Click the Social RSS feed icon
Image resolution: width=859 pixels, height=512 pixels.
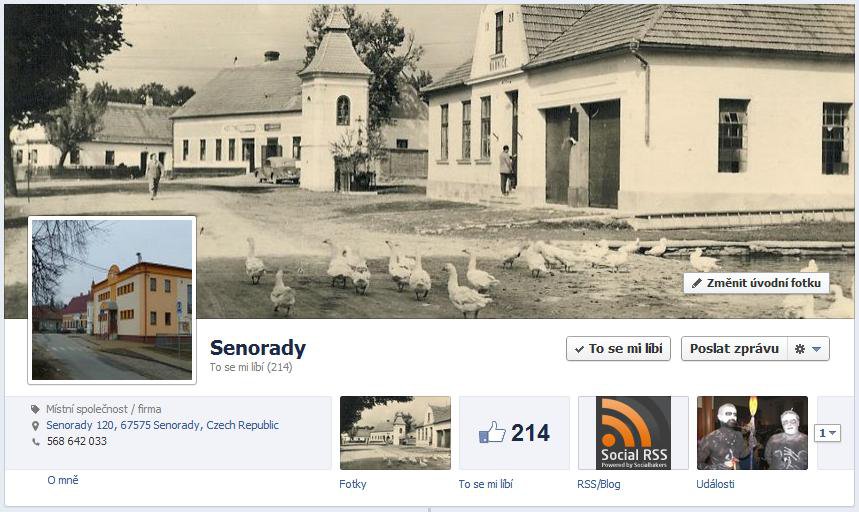coord(633,433)
